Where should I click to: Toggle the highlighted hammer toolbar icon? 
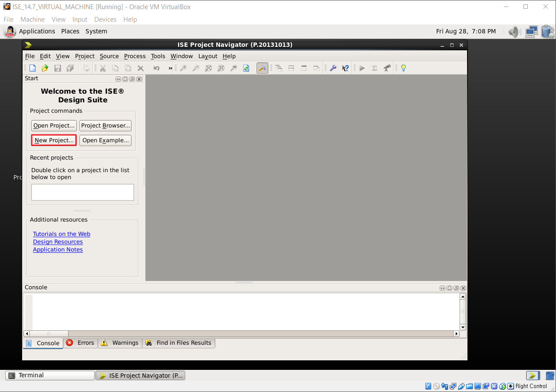(262, 68)
